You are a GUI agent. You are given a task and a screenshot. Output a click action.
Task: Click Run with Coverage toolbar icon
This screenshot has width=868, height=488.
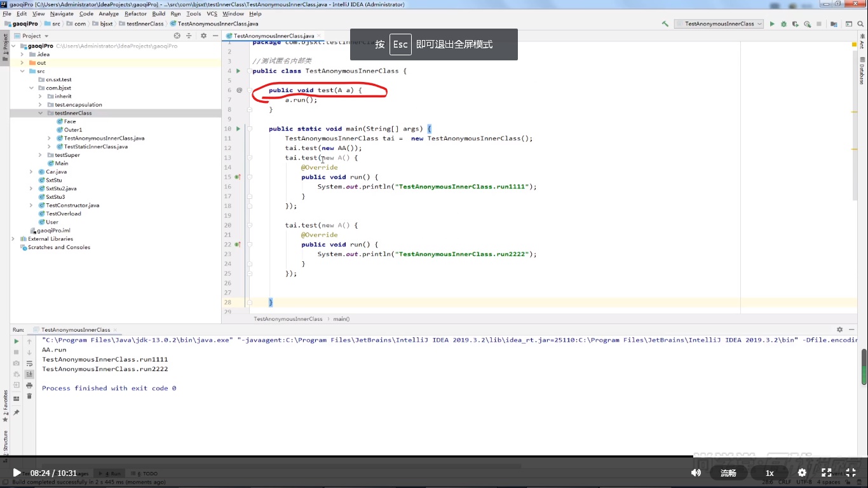click(794, 24)
